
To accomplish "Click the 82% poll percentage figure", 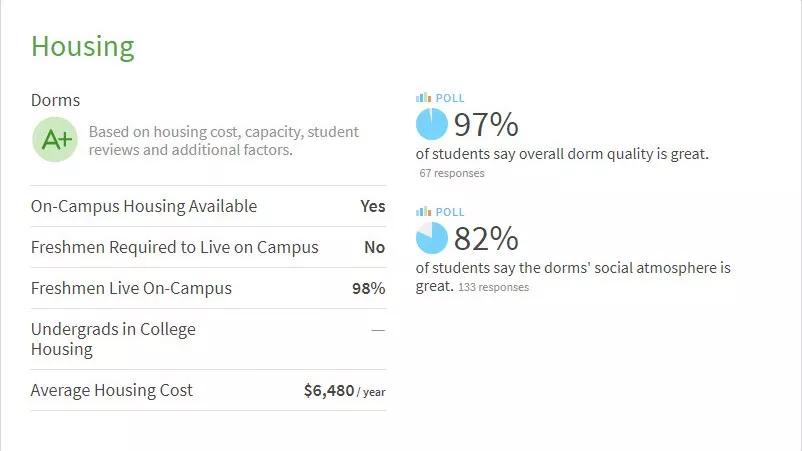I will pos(486,238).
